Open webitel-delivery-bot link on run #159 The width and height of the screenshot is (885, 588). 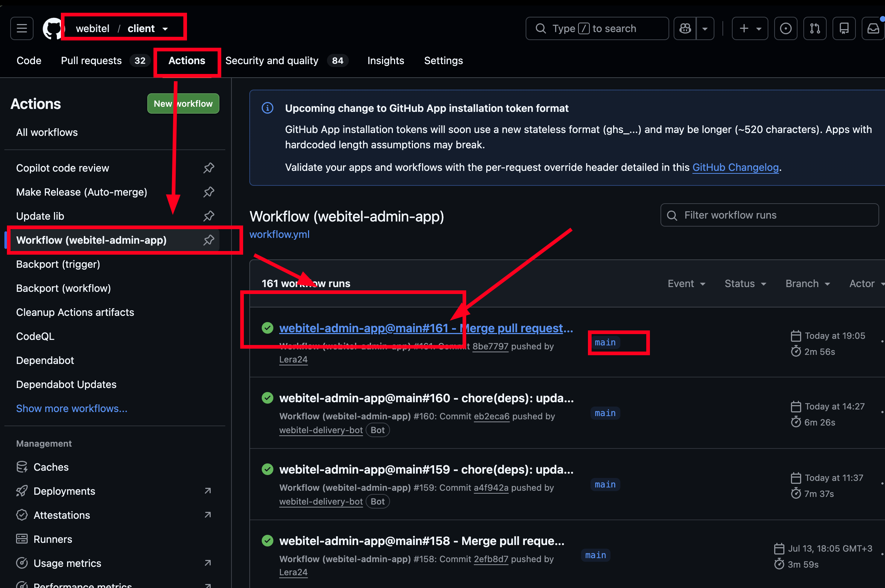(x=321, y=501)
